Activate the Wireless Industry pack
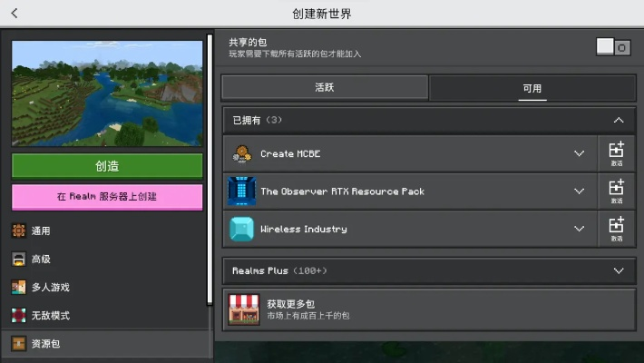This screenshot has width=644, height=363. point(616,229)
